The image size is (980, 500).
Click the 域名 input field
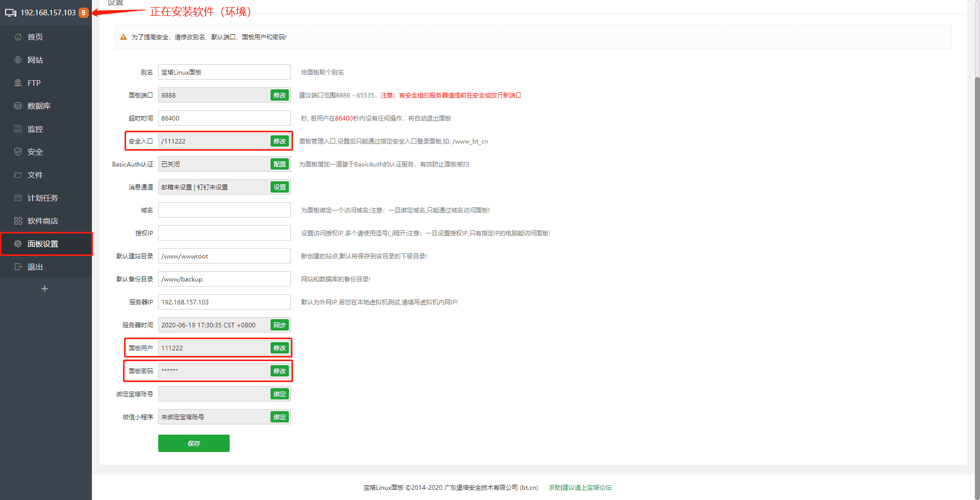pos(225,210)
